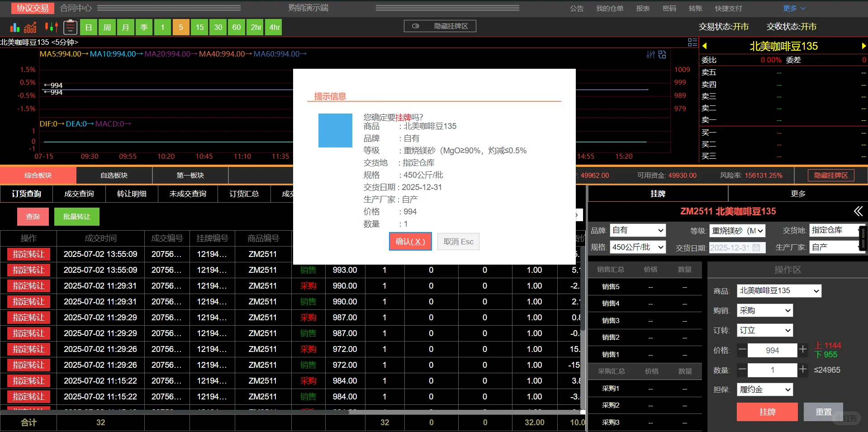This screenshot has height=432, width=868.
Task: Click the layout grid icon above quote panel
Action: tap(692, 42)
